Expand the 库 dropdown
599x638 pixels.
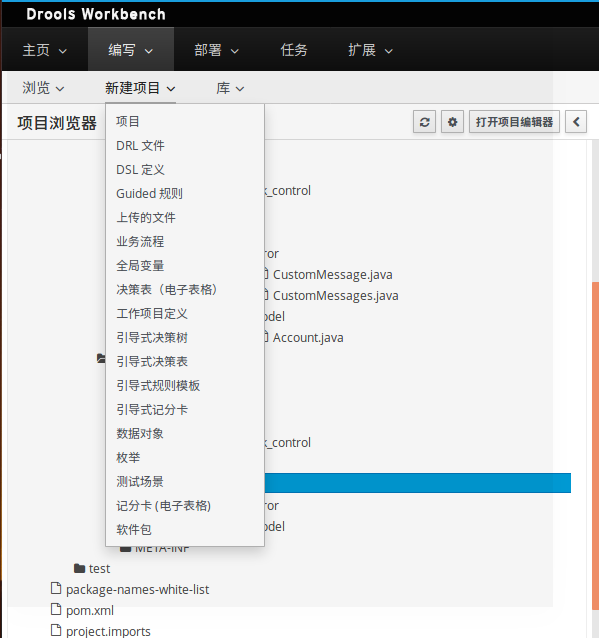tap(230, 88)
